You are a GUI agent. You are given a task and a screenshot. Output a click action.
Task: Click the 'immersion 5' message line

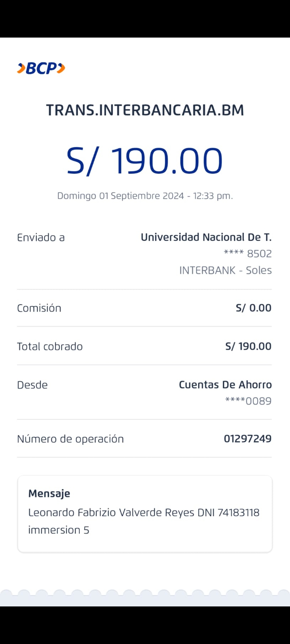59,530
